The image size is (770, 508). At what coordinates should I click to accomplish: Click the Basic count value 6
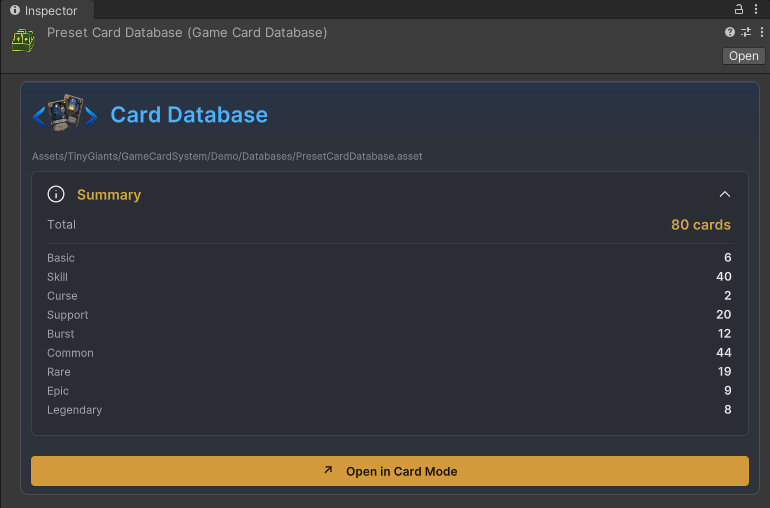pyautogui.click(x=728, y=257)
